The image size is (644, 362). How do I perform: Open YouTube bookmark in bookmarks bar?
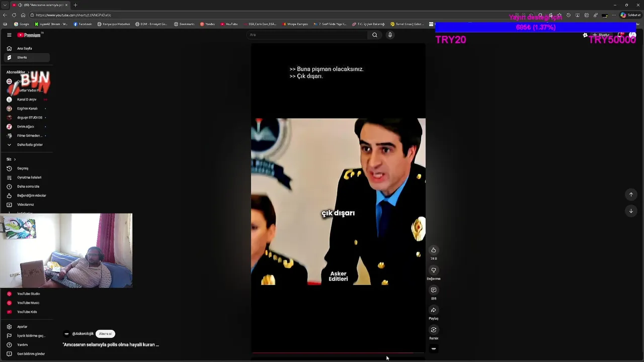click(229, 24)
